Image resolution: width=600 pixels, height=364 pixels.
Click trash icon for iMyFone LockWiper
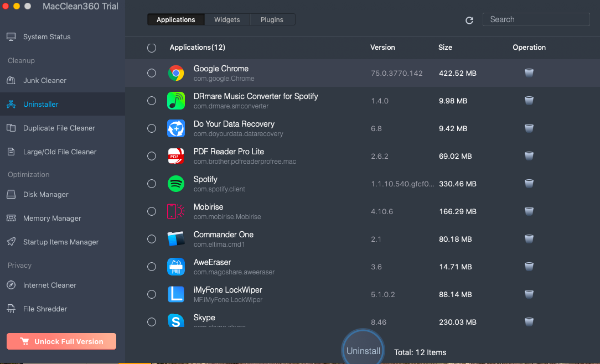coord(529,294)
